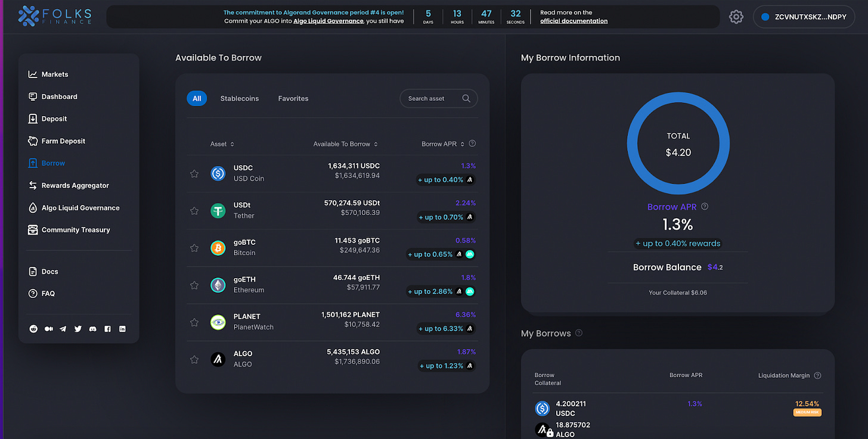Click the ALGO coin icon in asset list
This screenshot has height=439, width=868.
218,359
